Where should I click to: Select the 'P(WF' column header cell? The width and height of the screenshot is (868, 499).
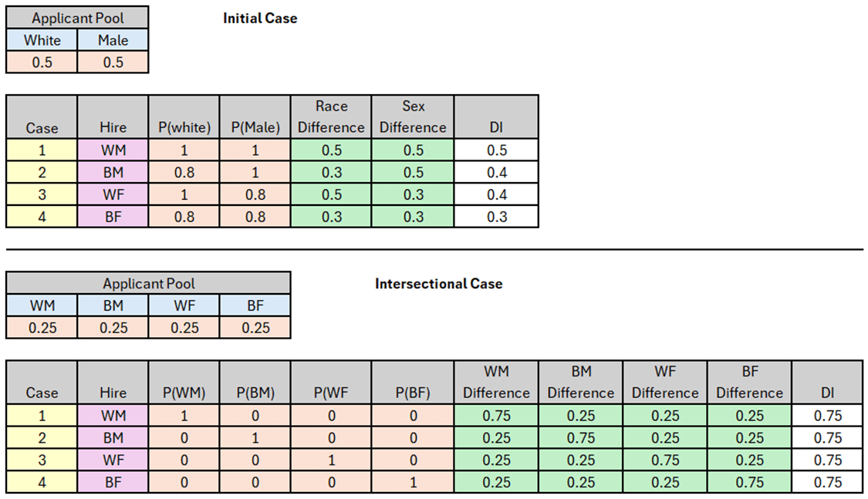click(x=331, y=393)
